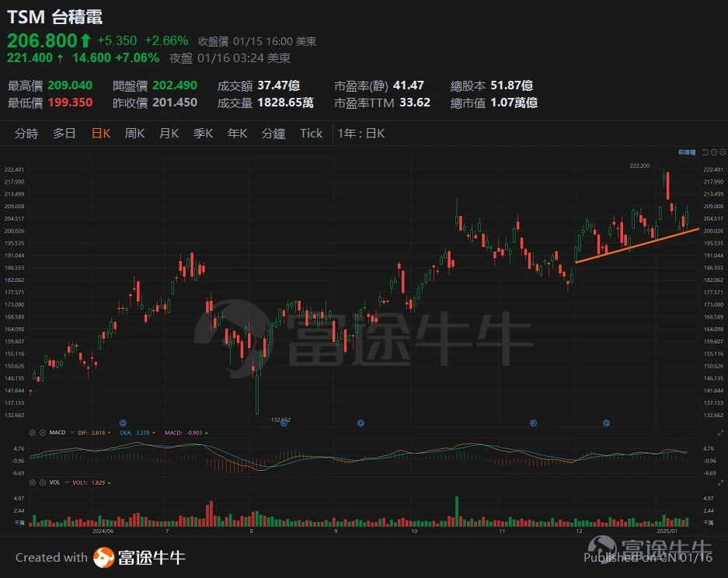Click the +2.66% change percentage
Viewport: 728px width, 578px height.
tap(166, 41)
